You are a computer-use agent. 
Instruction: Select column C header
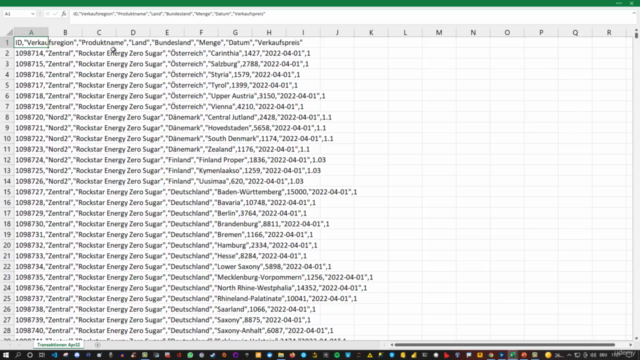point(99,32)
